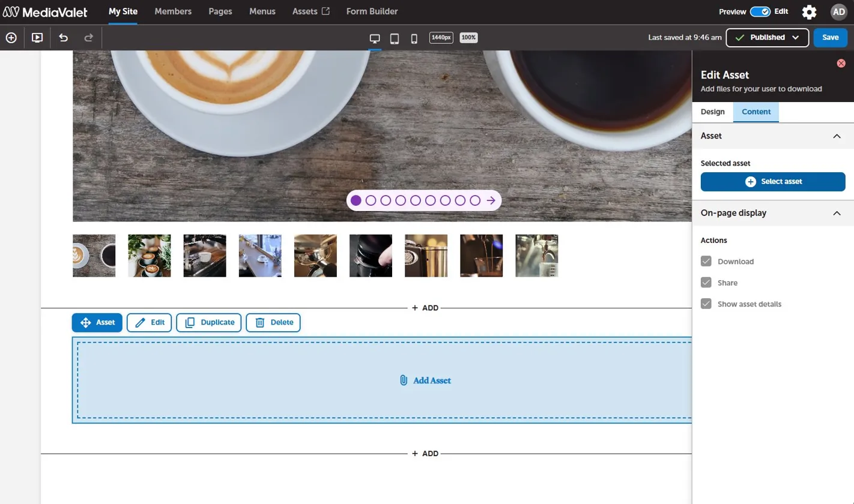Undo the last change
Viewport: 854px width, 504px height.
pyautogui.click(x=63, y=38)
